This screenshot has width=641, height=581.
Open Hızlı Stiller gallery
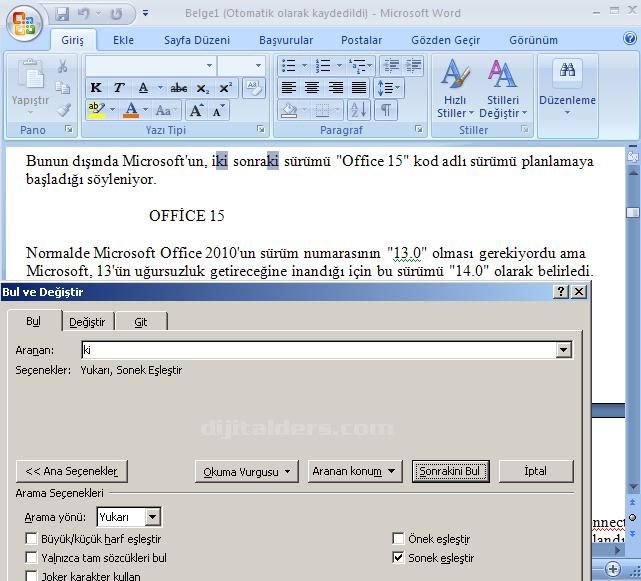click(455, 89)
